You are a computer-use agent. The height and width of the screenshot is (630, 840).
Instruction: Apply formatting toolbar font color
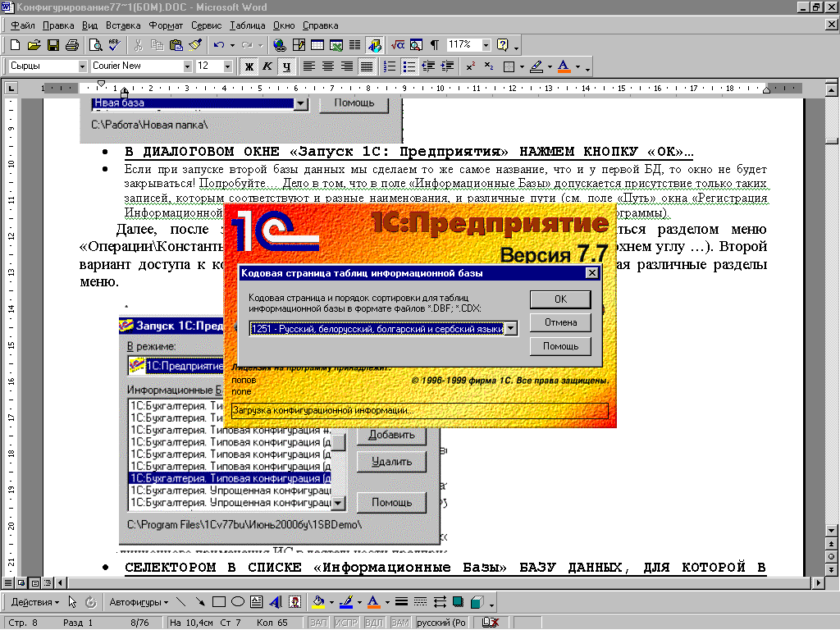click(564, 66)
